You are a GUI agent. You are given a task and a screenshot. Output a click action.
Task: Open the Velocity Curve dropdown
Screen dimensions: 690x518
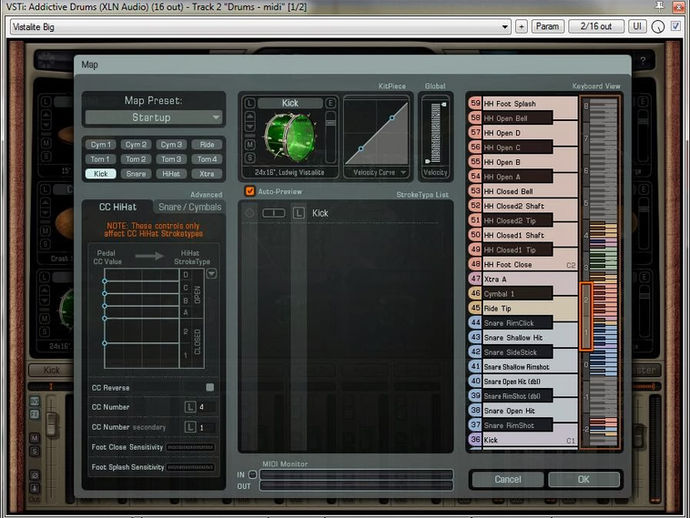pyautogui.click(x=379, y=173)
